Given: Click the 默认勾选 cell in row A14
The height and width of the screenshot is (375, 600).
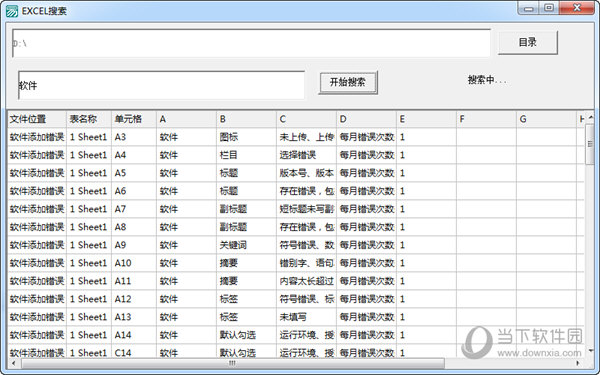Looking at the screenshot, I should [246, 335].
